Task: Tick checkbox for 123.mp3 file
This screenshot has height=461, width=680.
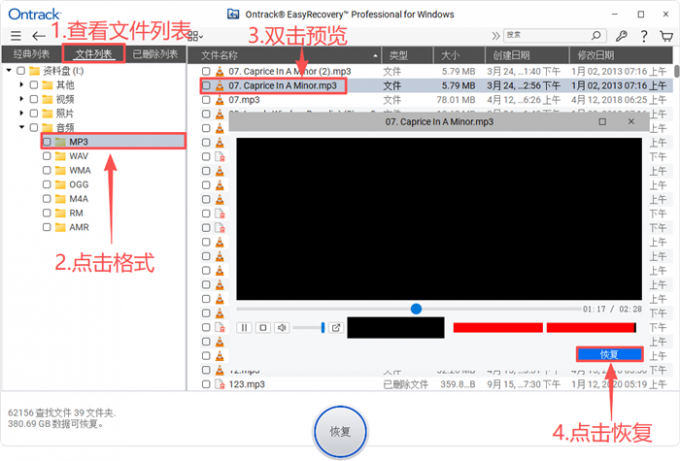Action: tap(206, 384)
